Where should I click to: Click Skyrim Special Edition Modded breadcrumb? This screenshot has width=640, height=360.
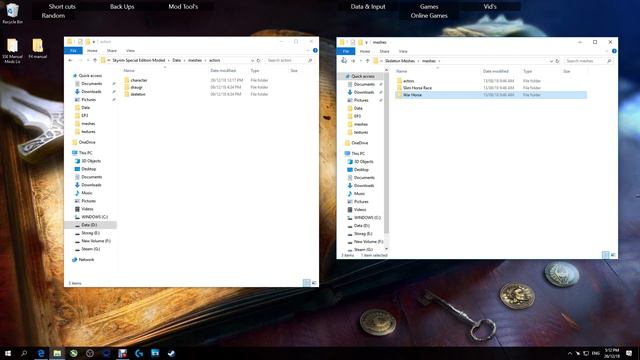point(139,60)
